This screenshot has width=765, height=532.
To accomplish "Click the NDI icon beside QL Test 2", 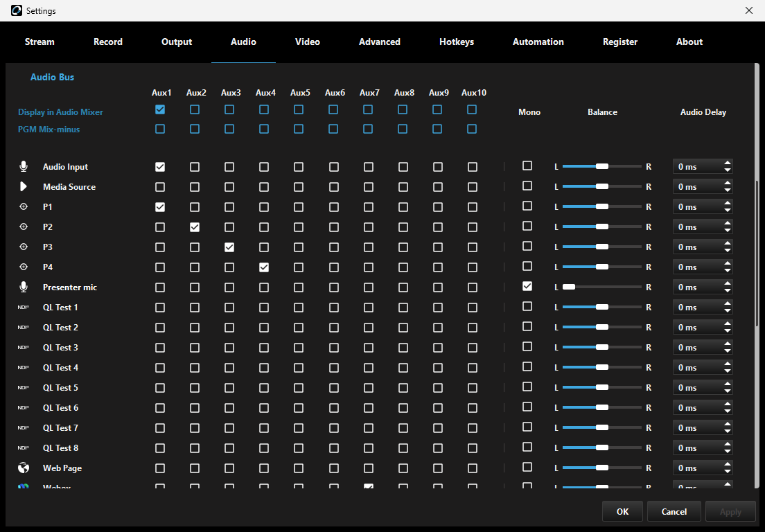I will 24,327.
